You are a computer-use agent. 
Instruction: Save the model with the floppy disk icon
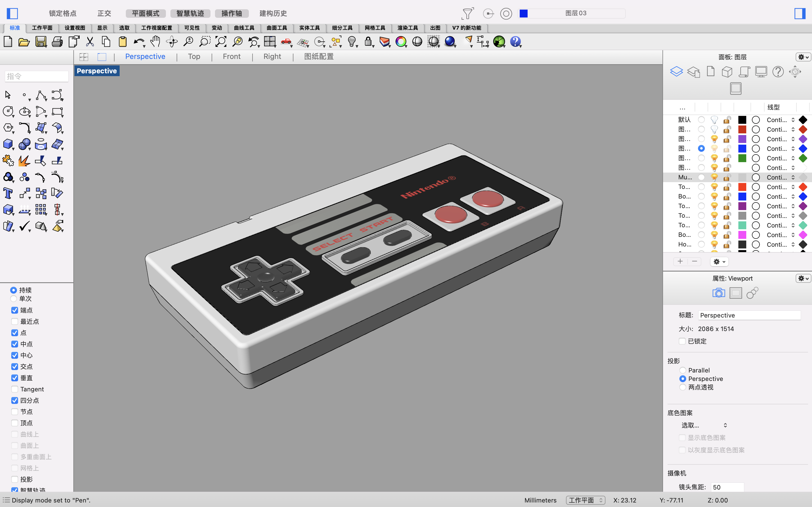[x=41, y=41]
